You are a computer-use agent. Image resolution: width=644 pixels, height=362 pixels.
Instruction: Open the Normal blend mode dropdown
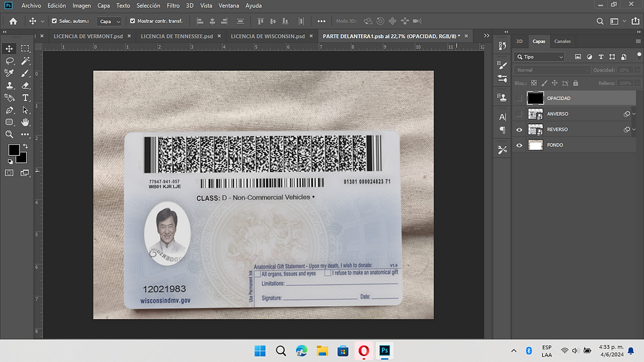(x=552, y=70)
